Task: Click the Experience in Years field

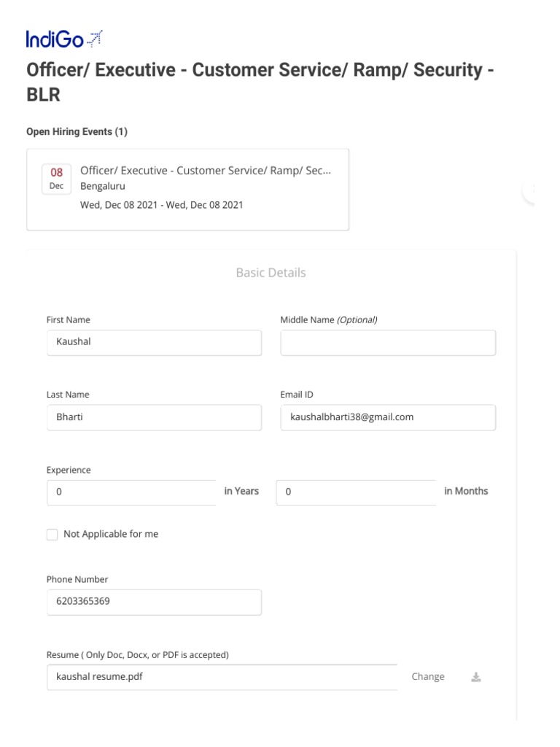Action: click(x=131, y=492)
